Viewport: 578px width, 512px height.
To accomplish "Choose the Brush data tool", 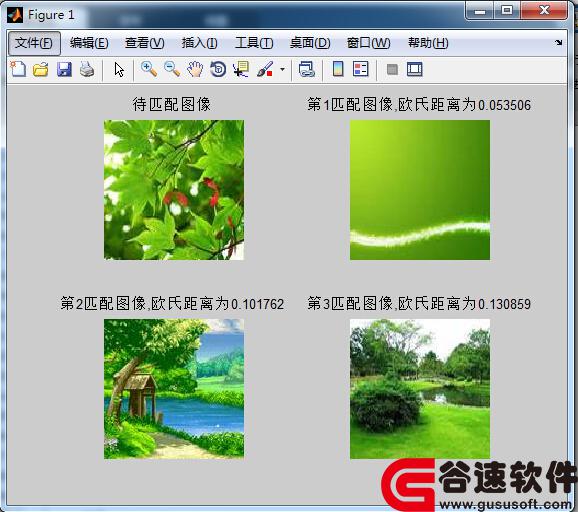I will 265,69.
